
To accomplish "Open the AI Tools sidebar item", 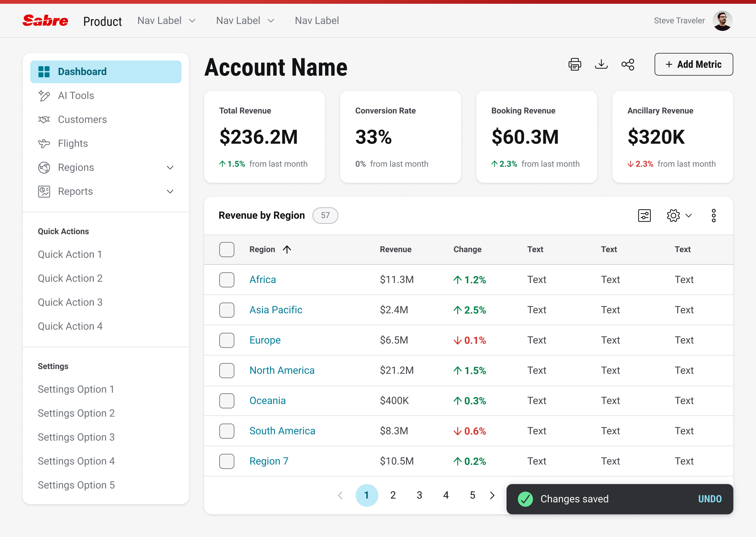I will (76, 95).
